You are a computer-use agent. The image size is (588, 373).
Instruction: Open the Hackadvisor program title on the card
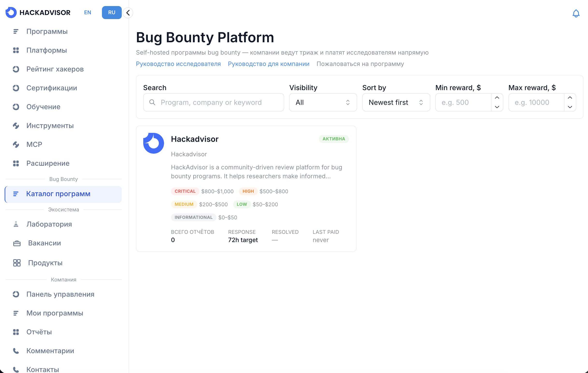coord(195,139)
